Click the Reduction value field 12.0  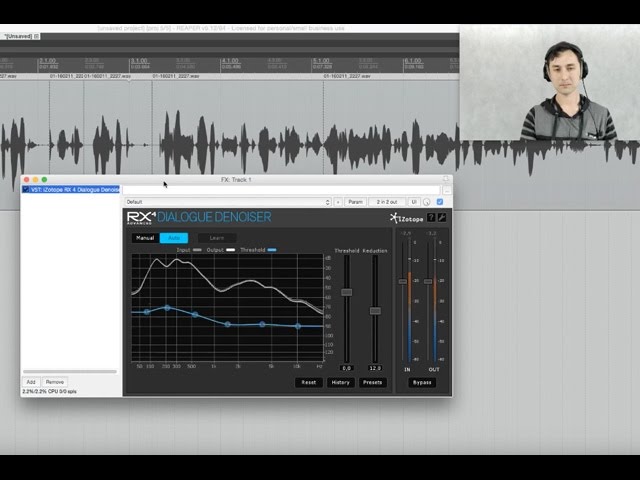pyautogui.click(x=375, y=368)
